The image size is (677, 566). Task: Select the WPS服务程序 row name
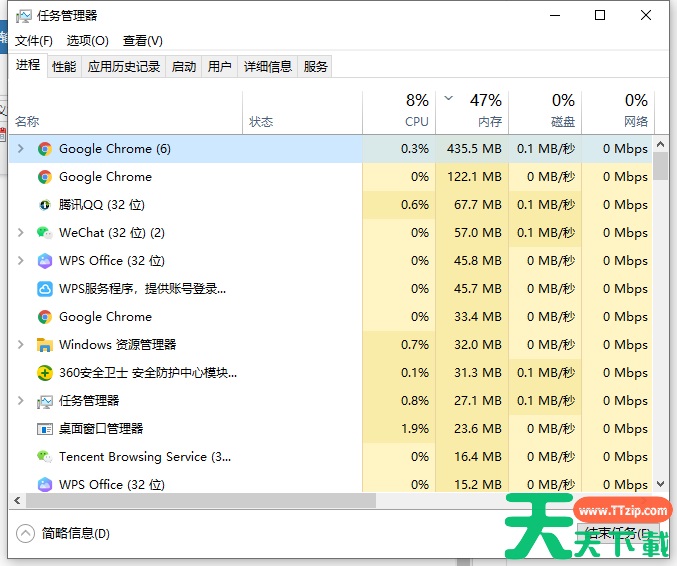142,289
